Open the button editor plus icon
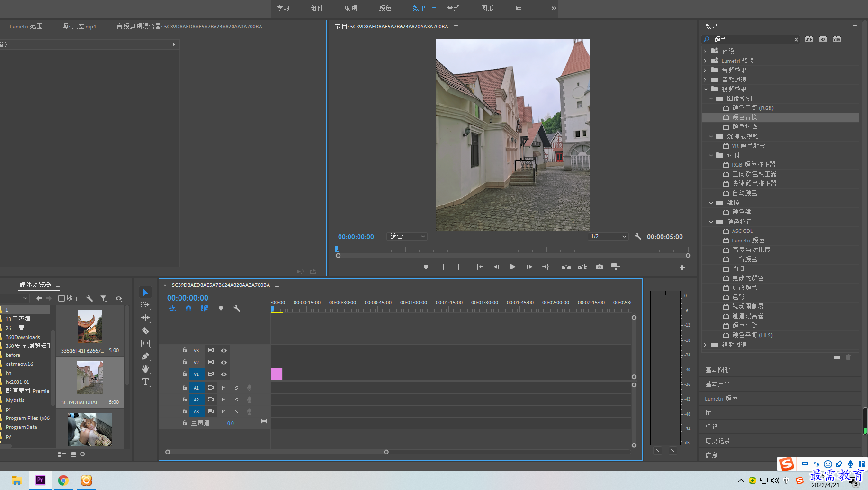 pyautogui.click(x=682, y=267)
